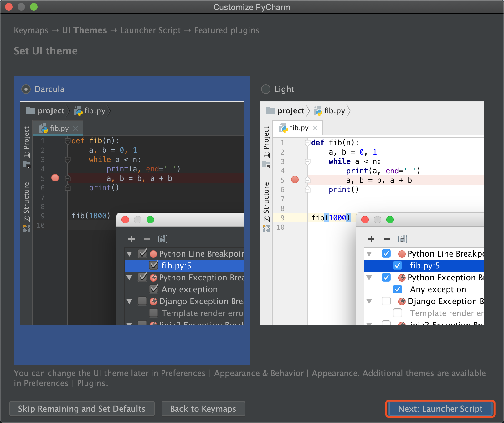Click Next: Launcher Script button
The image size is (504, 423).
pos(440,409)
